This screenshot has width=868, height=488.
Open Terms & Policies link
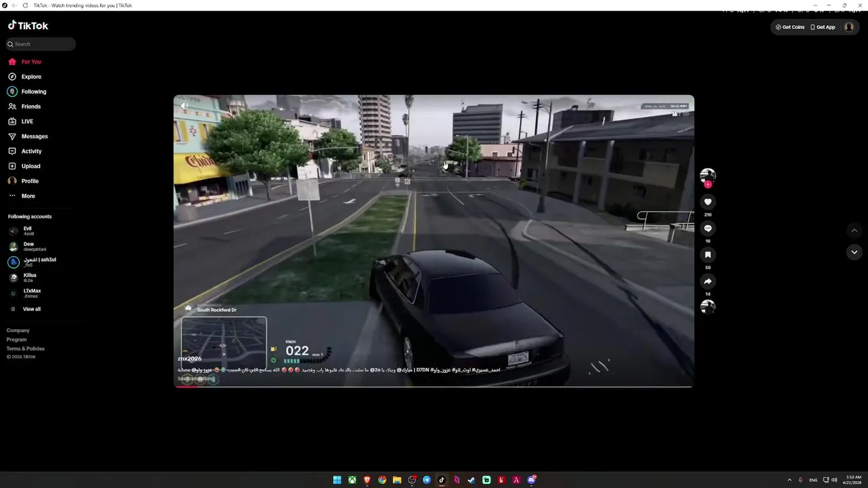(x=26, y=348)
